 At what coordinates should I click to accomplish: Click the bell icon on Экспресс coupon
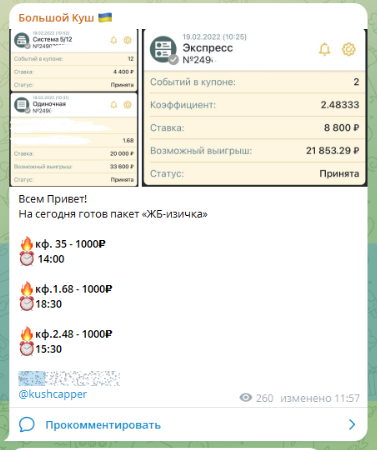(324, 49)
